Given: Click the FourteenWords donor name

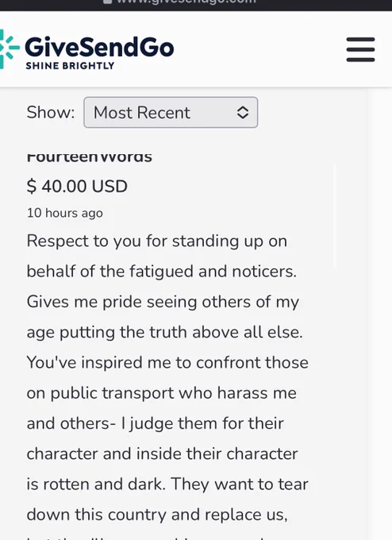Looking at the screenshot, I should click(x=90, y=157).
